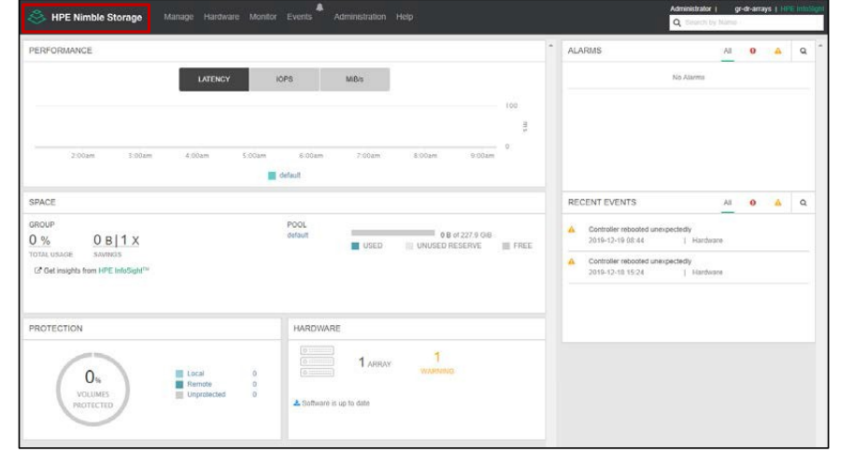Open the Monitor menu
The height and width of the screenshot is (452, 868).
(x=263, y=17)
